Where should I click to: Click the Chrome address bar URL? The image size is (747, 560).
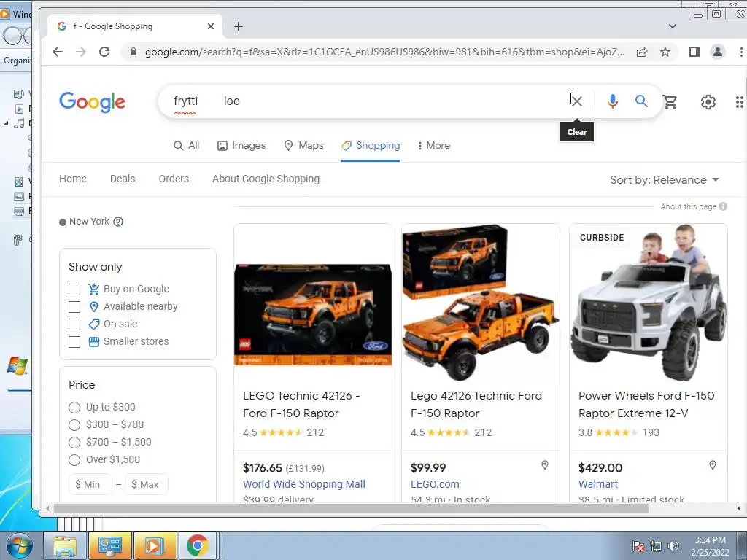click(385, 52)
